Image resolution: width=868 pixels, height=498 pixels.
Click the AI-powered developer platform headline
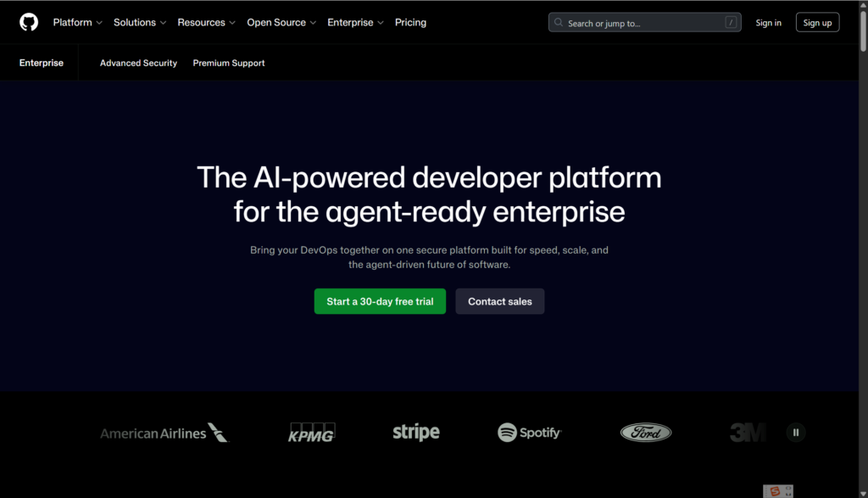click(x=429, y=194)
